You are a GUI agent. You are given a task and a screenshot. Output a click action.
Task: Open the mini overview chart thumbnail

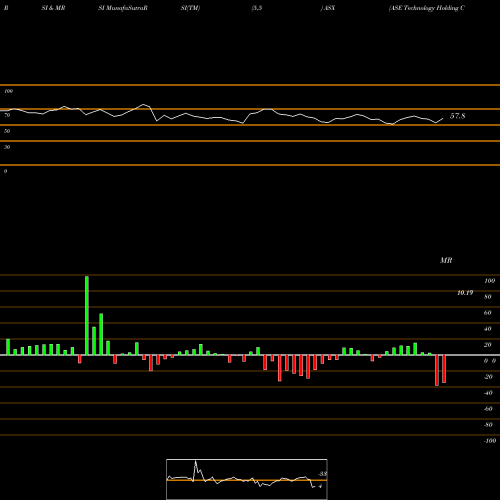pos(247,479)
